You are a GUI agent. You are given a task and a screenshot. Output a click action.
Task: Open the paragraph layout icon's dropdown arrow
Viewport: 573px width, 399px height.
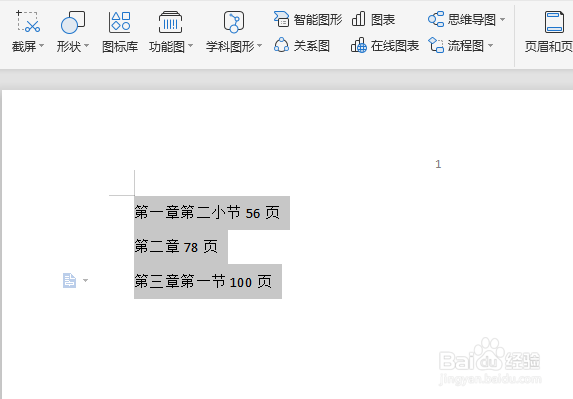click(x=85, y=281)
